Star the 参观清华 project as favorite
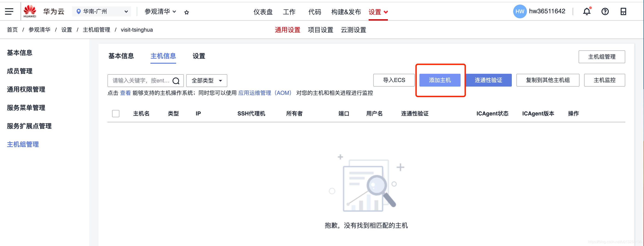644x246 pixels. (187, 12)
